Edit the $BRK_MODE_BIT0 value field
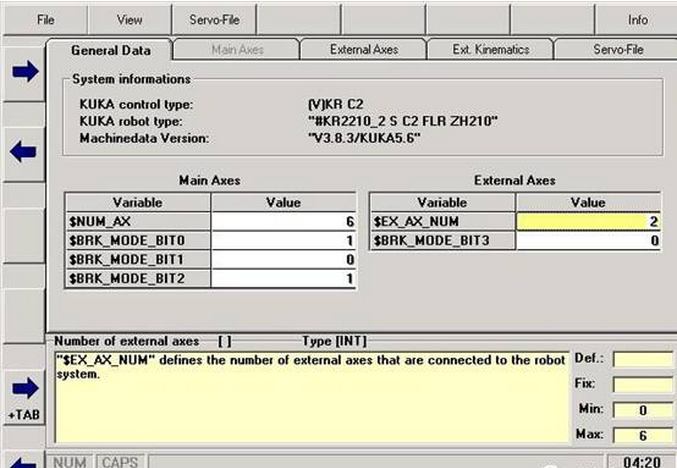The image size is (677, 468). point(283,240)
